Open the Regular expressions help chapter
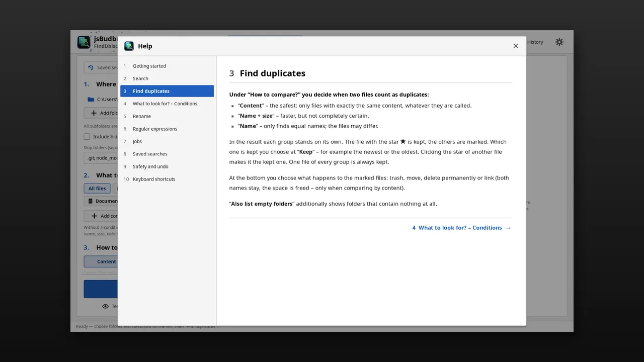Viewport: 644px width, 362px height. click(x=167, y=129)
